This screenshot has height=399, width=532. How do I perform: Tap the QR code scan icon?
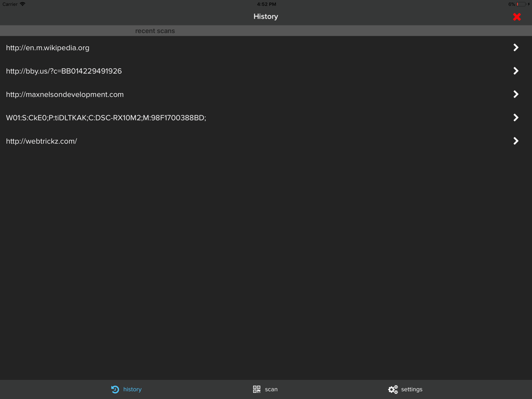point(257,389)
